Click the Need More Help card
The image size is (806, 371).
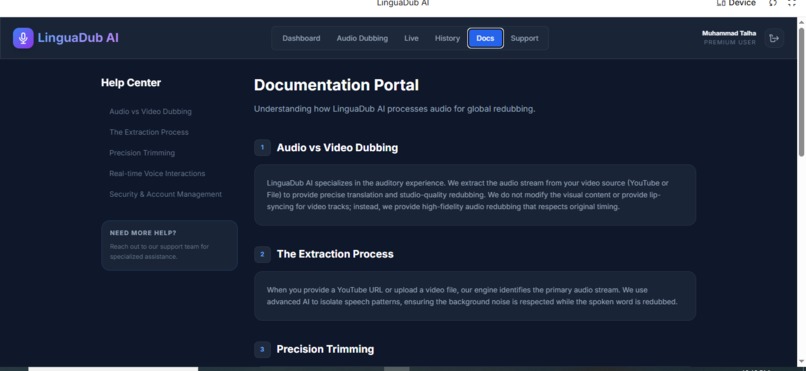[x=170, y=246]
